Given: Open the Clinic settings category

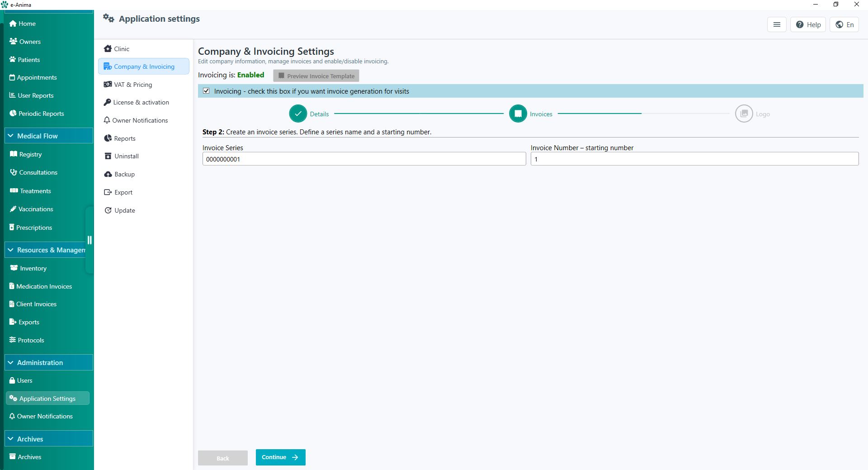Looking at the screenshot, I should [121, 48].
